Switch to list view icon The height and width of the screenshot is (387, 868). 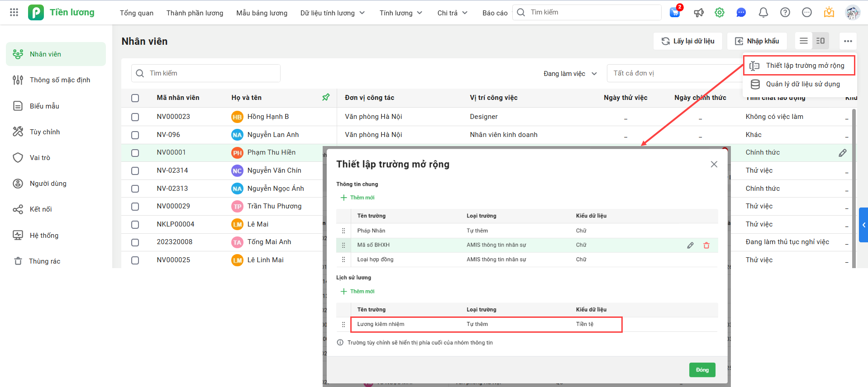[804, 41]
